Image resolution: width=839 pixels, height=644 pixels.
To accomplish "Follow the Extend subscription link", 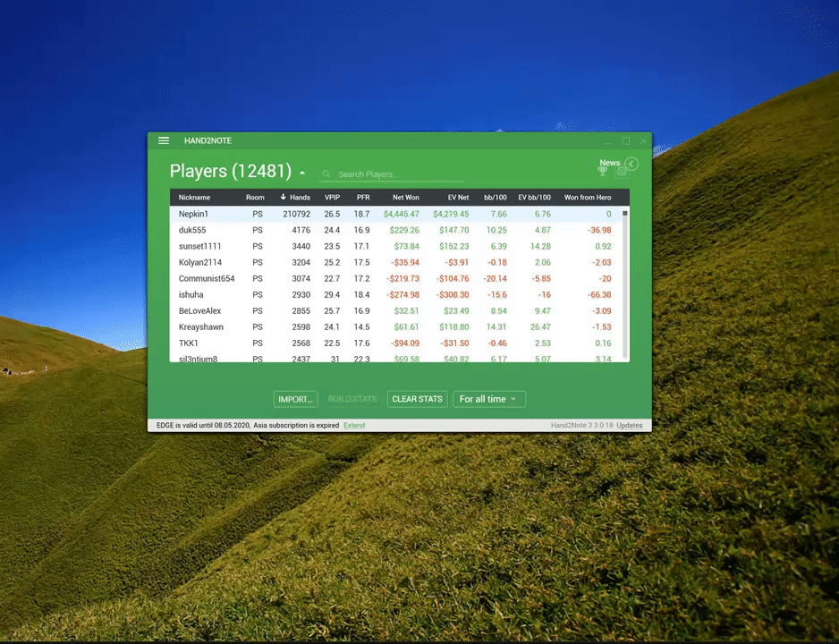I will (354, 425).
